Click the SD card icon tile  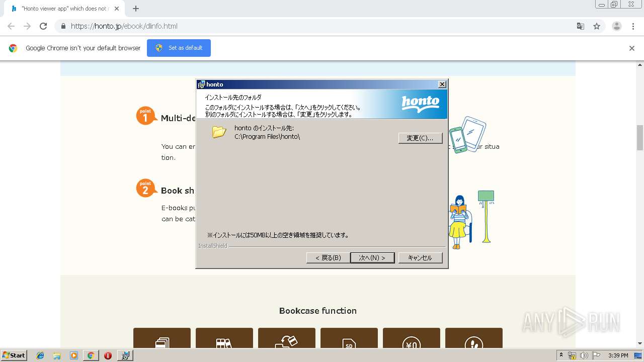[x=349, y=338]
